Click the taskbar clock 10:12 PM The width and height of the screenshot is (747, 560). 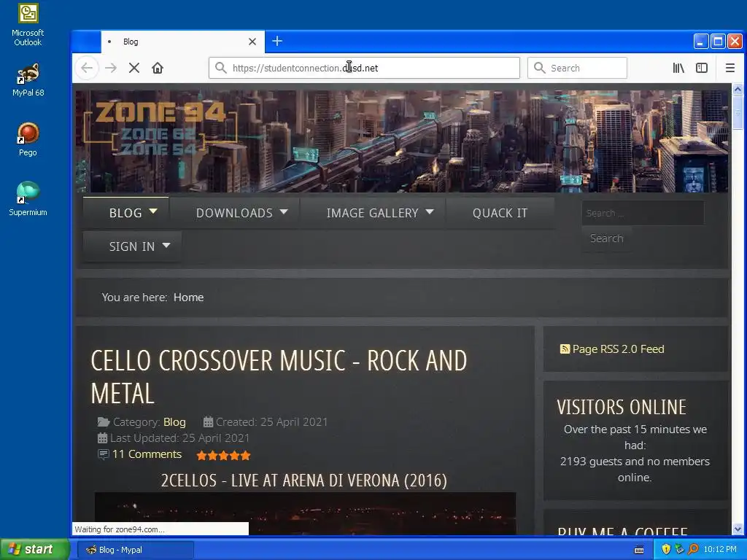tap(720, 550)
